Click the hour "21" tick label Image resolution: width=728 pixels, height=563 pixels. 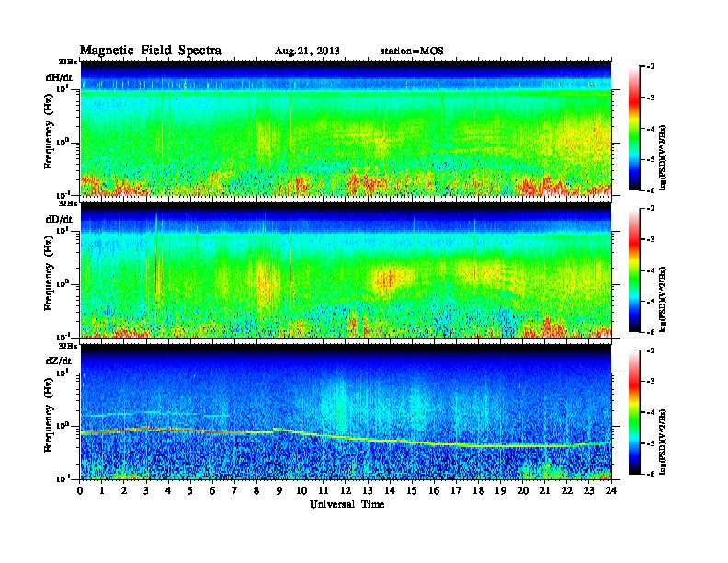click(544, 490)
